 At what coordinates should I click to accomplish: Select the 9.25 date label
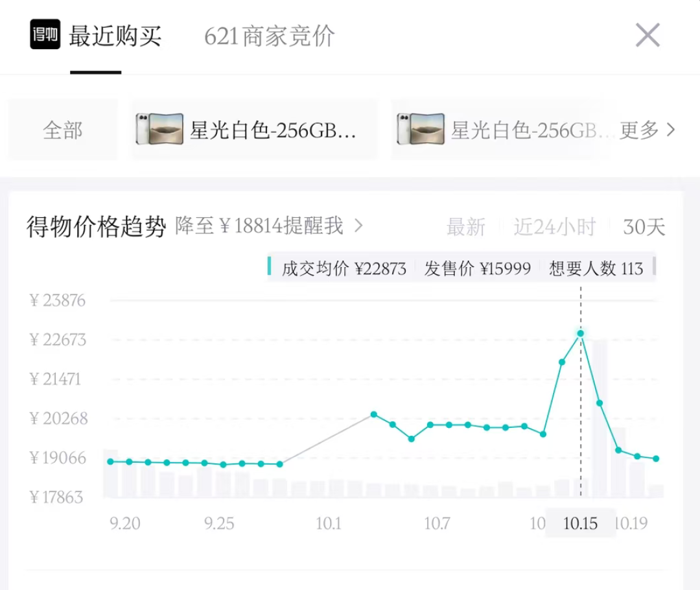(219, 523)
